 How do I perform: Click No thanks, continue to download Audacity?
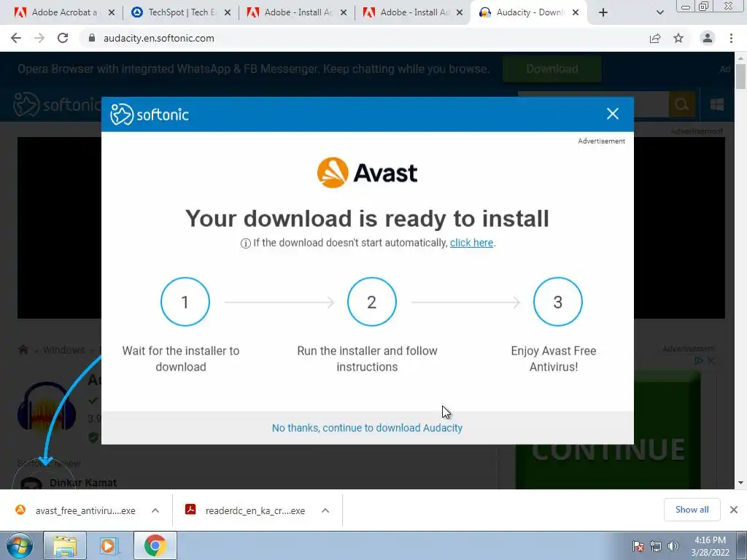tap(367, 428)
